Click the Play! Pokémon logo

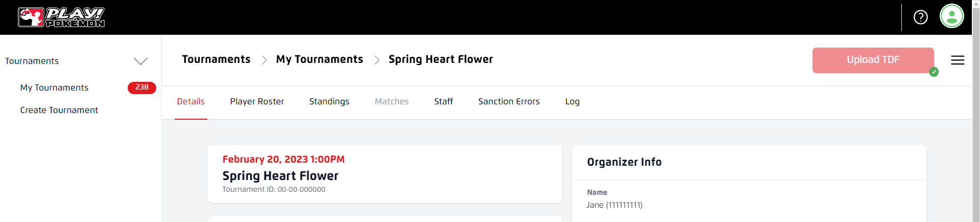[x=61, y=17]
